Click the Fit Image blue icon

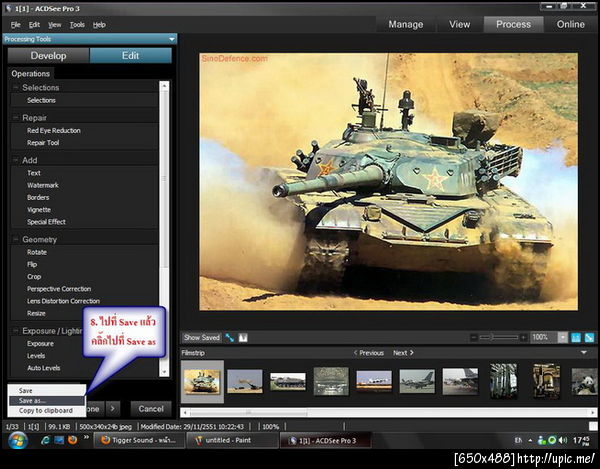(x=576, y=337)
